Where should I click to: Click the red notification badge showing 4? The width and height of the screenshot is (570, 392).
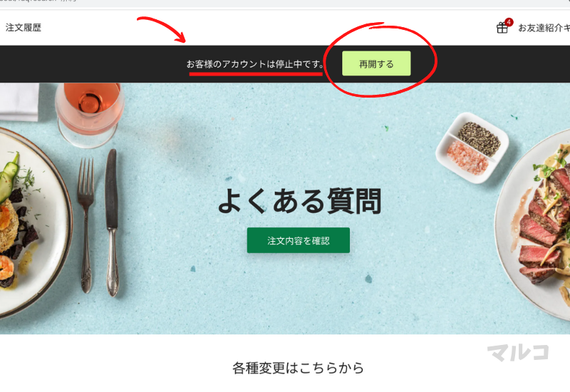coord(509,22)
